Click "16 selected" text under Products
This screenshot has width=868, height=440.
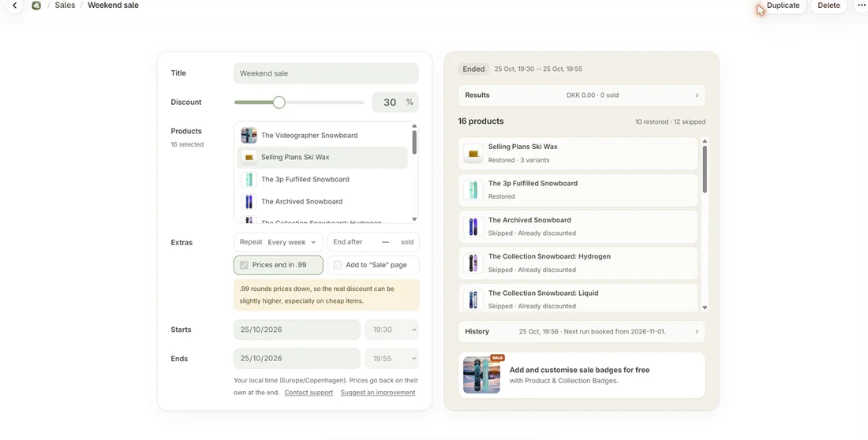pyautogui.click(x=187, y=144)
